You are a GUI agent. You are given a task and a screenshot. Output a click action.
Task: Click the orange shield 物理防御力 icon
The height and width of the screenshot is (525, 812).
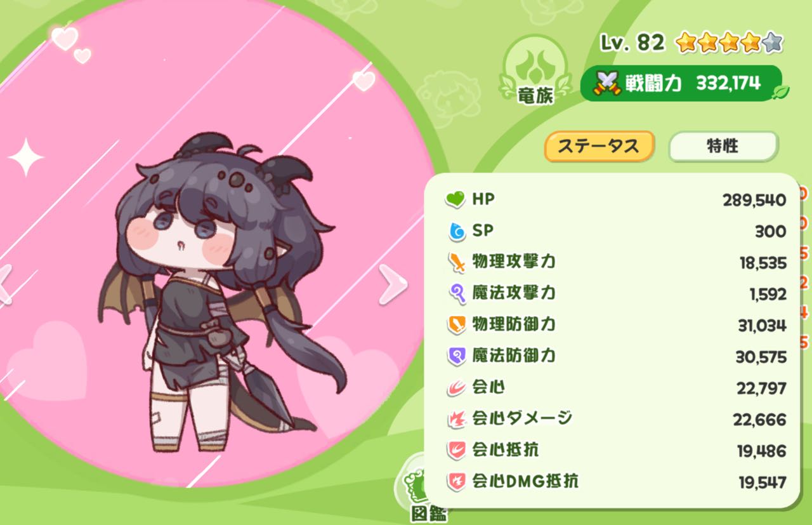[x=456, y=325]
